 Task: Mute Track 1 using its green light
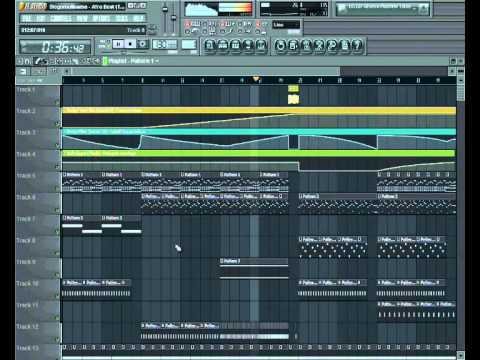(x=57, y=102)
